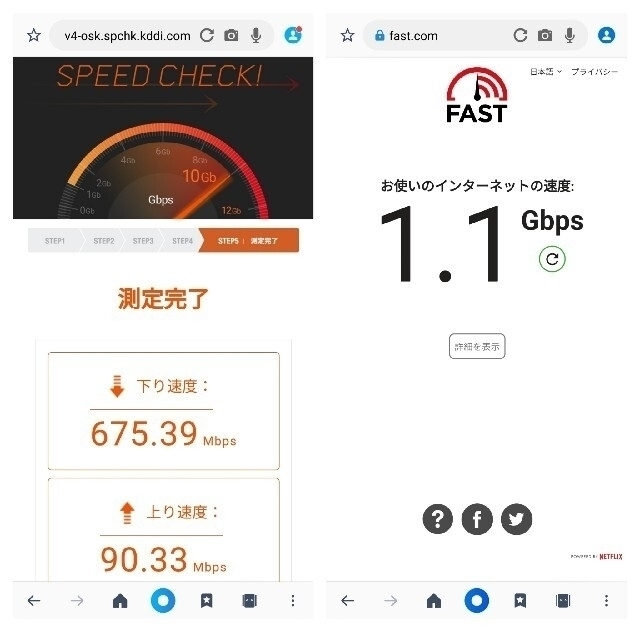The width and height of the screenshot is (640, 640).
Task: Open the プライバシー privacy link
Action: 594,72
